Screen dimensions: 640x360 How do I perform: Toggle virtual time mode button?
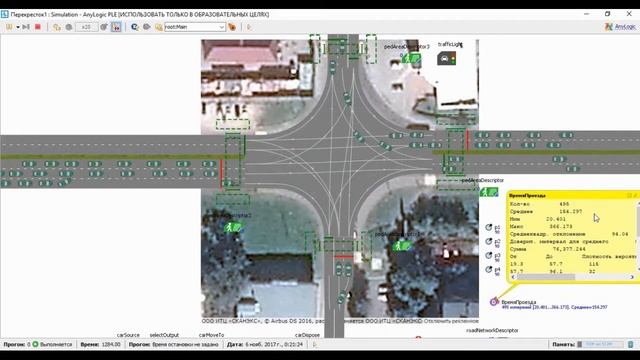point(116,27)
